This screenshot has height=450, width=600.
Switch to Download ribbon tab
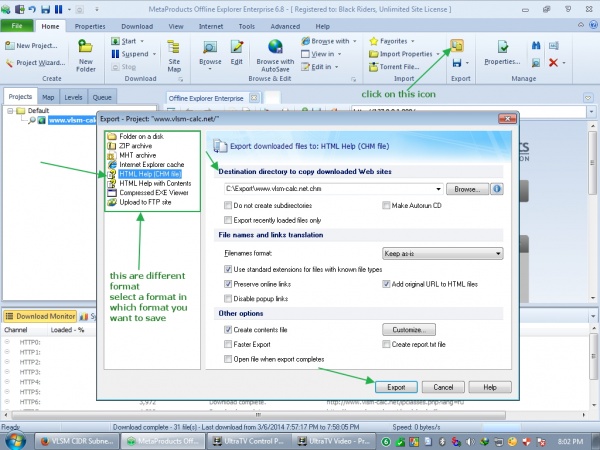point(137,26)
